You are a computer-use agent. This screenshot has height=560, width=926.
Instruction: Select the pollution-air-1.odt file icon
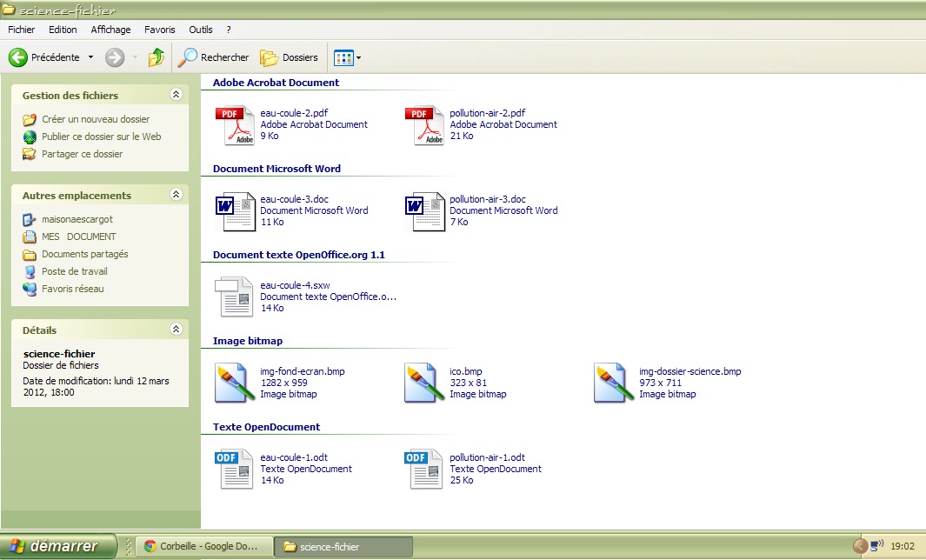point(424,470)
